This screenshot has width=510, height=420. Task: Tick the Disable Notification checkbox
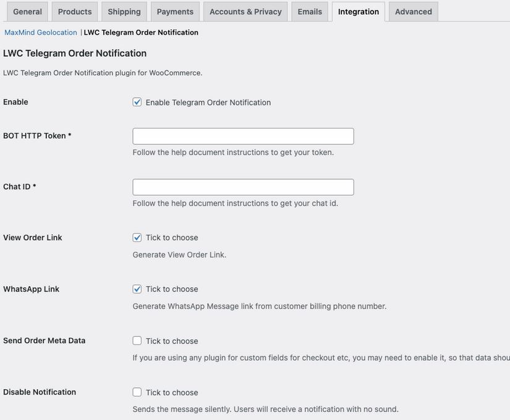137,392
